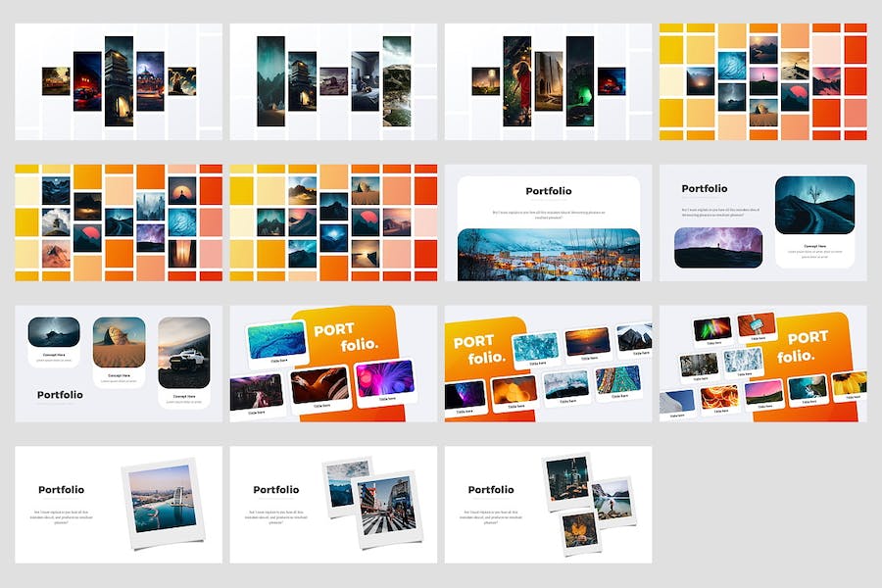Viewport: 882px width, 588px height.
Task: Select slide with lone tree rounded photo
Action: [763, 222]
